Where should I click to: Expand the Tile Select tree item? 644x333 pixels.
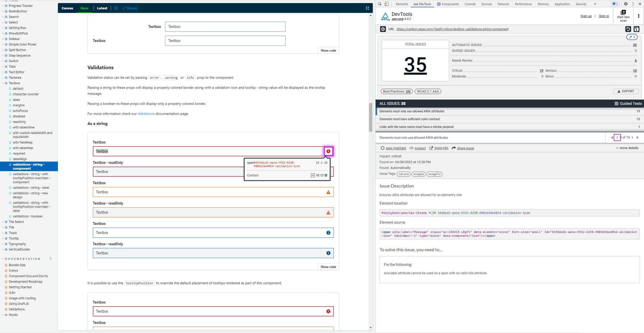click(16, 222)
